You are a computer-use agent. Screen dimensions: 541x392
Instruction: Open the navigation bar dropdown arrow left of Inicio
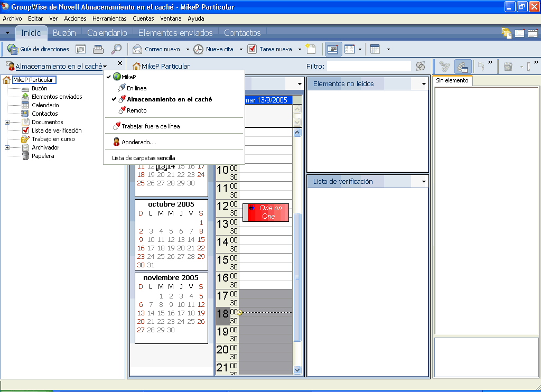(x=7, y=33)
